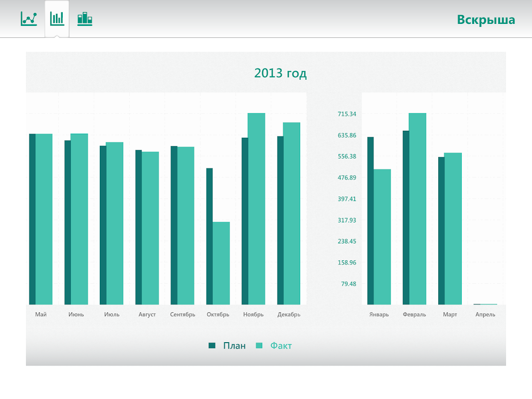Click the 158.96 axis value
Image resolution: width=532 pixels, height=399 pixels.
click(347, 263)
